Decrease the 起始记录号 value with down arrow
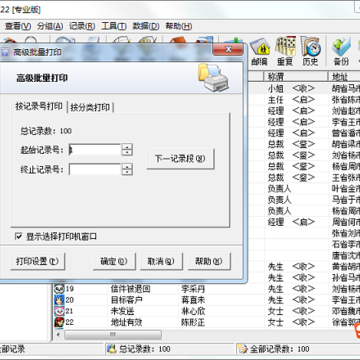This screenshot has width=360, height=360. (x=127, y=153)
